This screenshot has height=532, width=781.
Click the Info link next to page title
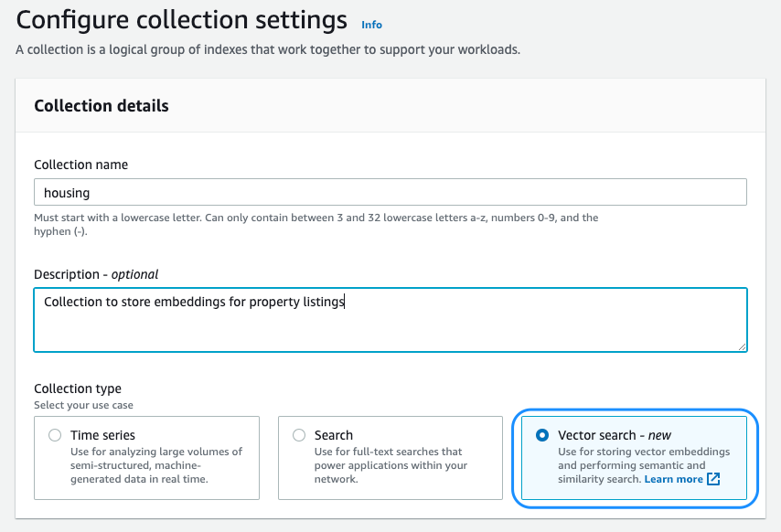click(x=371, y=25)
